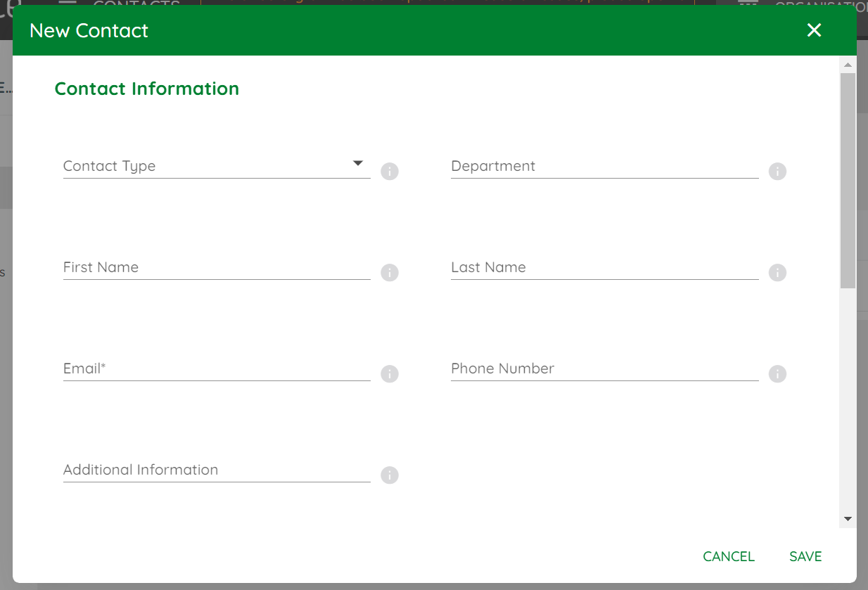Click the dialog scrollbar down arrow
Screen dimensions: 868x590
(848, 519)
